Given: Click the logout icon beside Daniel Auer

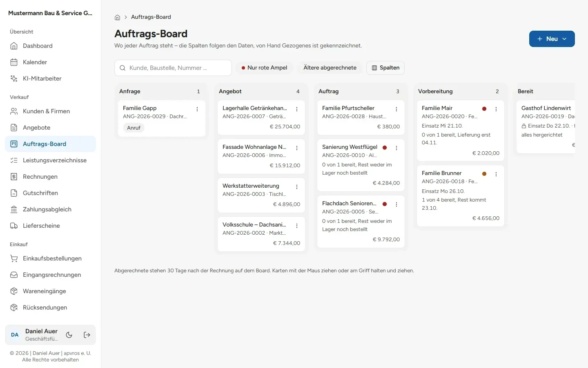Looking at the screenshot, I should 87,335.
